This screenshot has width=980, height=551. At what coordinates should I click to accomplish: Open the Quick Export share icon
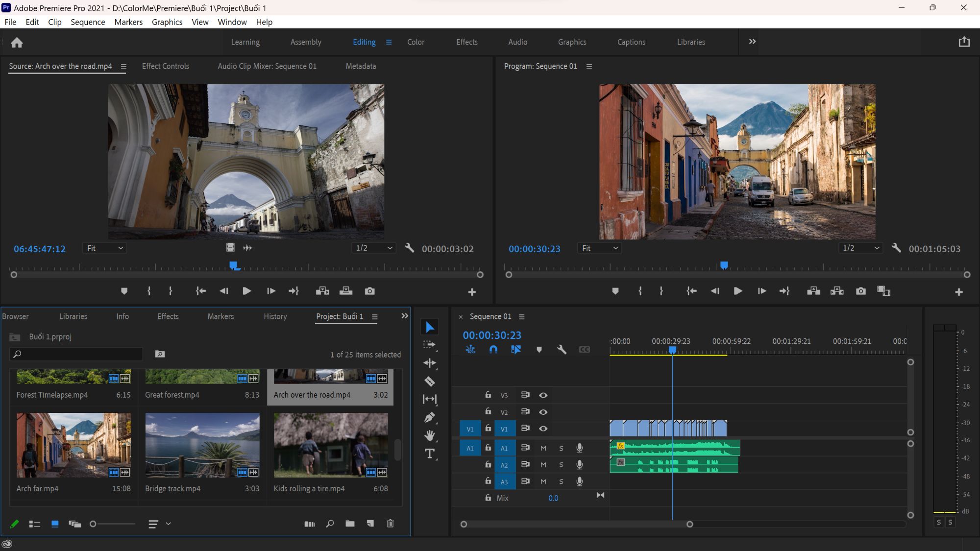(x=964, y=42)
